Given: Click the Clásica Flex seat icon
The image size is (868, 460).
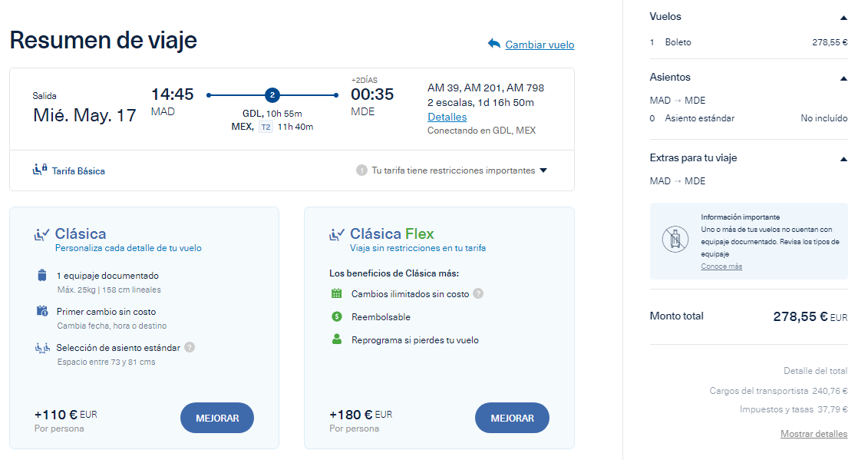Looking at the screenshot, I should click(x=337, y=234).
